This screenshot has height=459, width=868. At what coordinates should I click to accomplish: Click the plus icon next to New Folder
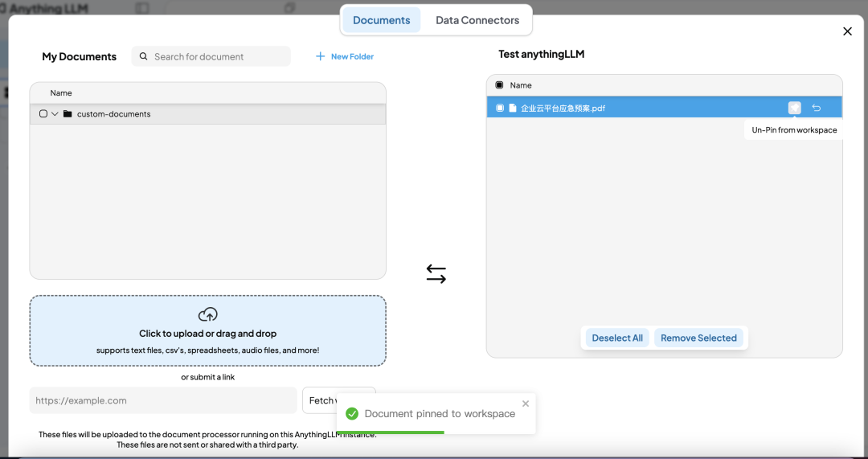[x=320, y=56]
